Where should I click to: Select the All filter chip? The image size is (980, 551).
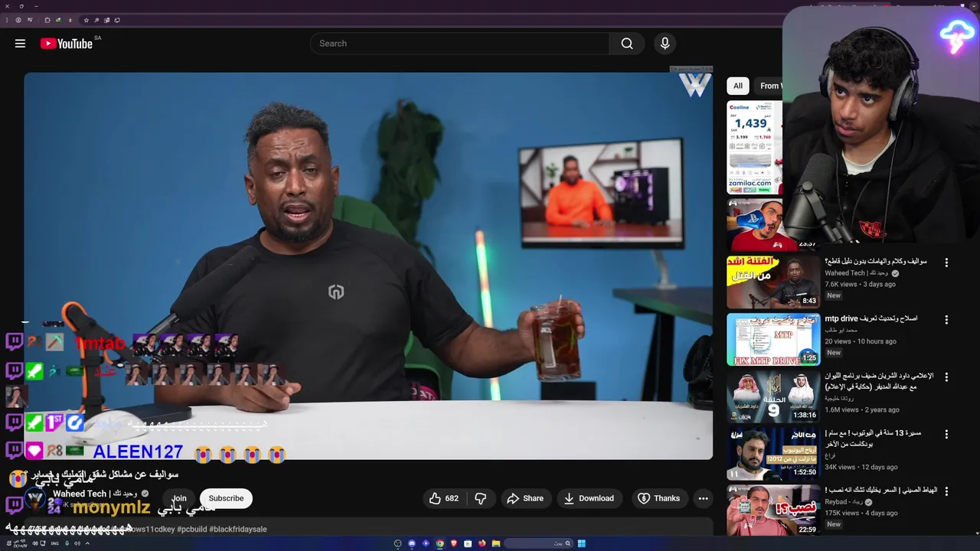coord(738,86)
